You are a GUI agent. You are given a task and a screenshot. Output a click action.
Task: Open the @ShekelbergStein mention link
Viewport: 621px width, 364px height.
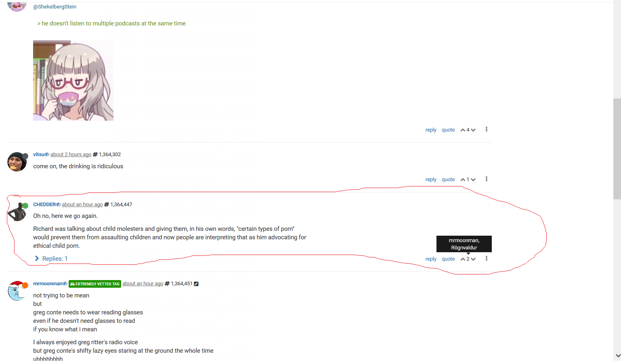[x=55, y=7]
